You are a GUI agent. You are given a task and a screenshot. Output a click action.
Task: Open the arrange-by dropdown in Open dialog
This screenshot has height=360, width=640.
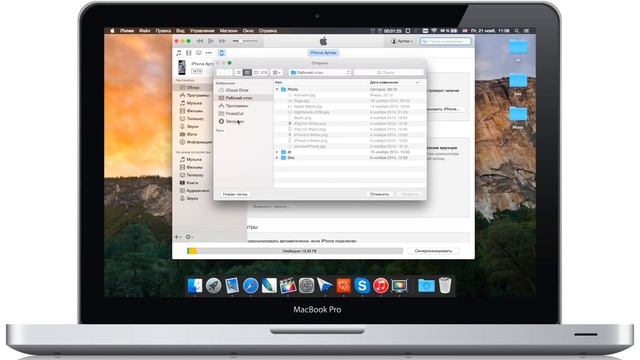(x=277, y=72)
